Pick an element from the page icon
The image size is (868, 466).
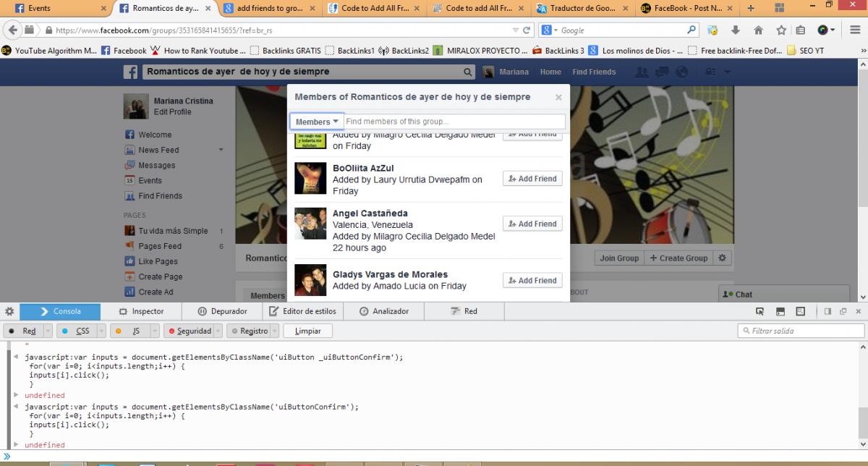tap(760, 311)
